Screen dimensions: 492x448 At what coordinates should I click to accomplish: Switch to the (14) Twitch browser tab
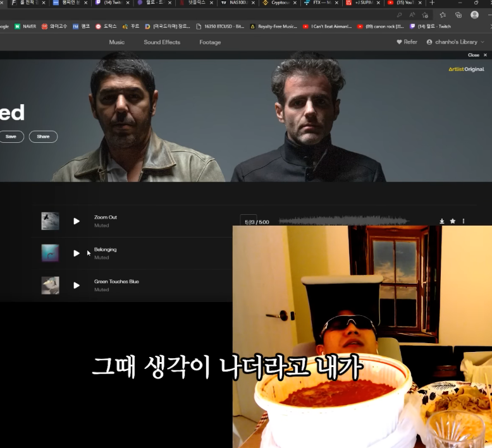[113, 3]
